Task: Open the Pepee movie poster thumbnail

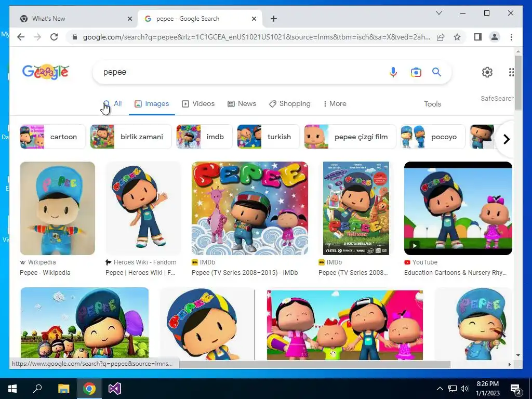Action: coord(356,208)
